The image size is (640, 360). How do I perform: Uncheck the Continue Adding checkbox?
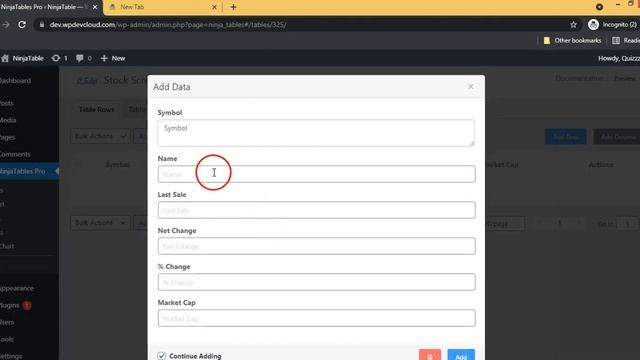[162, 356]
